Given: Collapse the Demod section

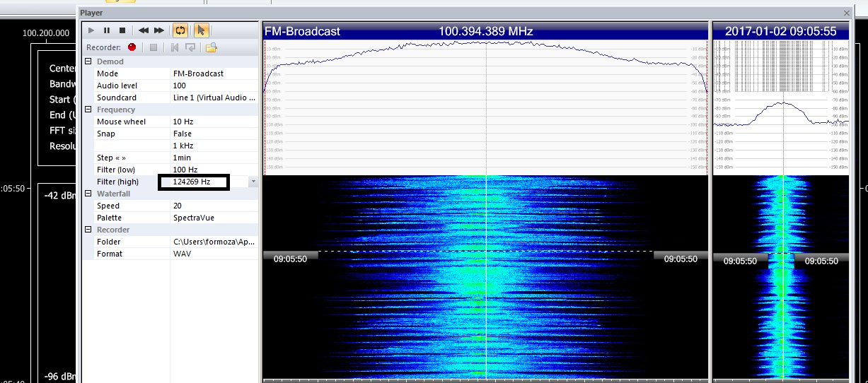Looking at the screenshot, I should [88, 61].
